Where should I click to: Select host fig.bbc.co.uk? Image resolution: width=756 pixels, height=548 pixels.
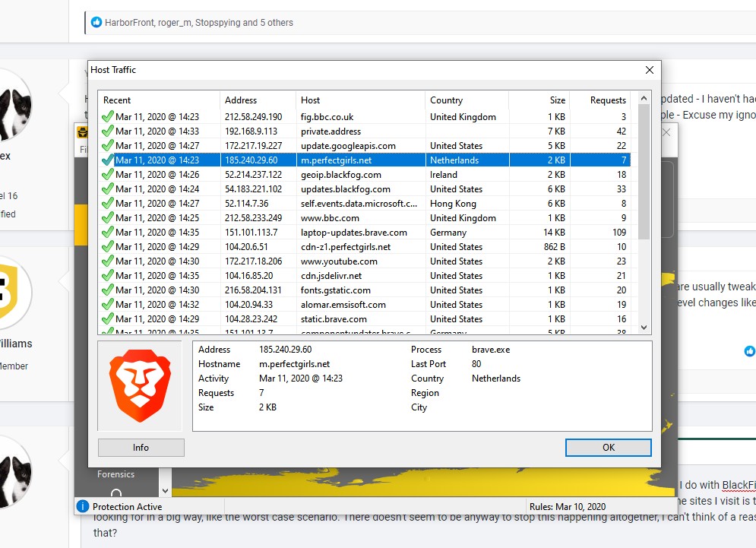click(327, 117)
